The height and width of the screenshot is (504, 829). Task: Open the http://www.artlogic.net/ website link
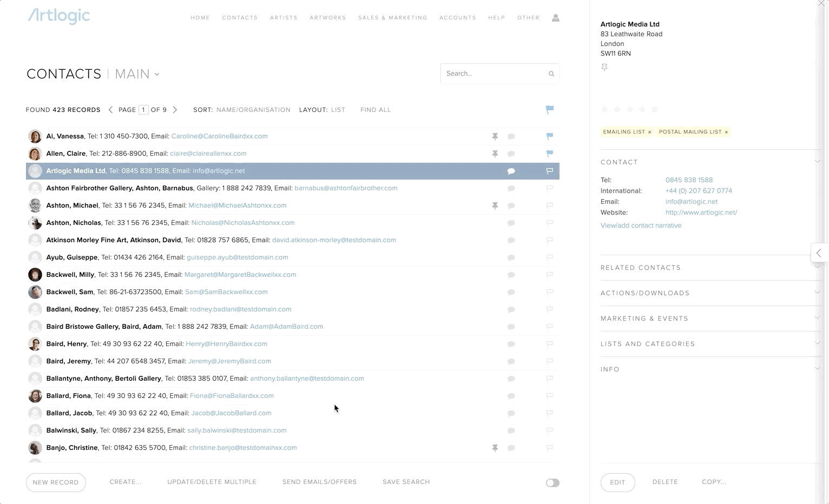(701, 213)
